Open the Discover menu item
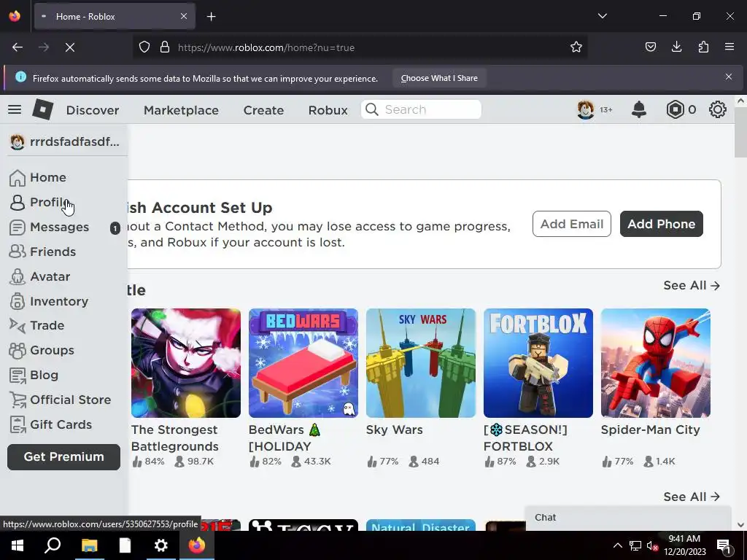This screenshot has width=747, height=560. click(93, 110)
